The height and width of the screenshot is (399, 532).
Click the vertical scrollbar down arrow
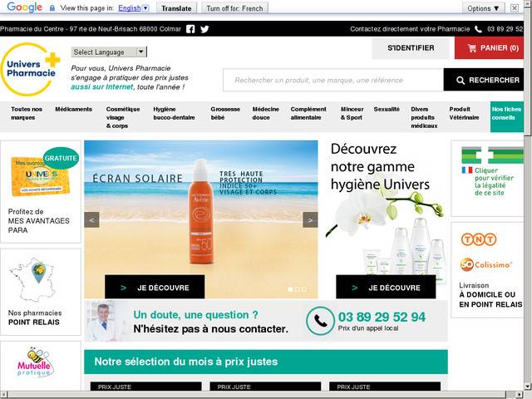click(x=528, y=387)
